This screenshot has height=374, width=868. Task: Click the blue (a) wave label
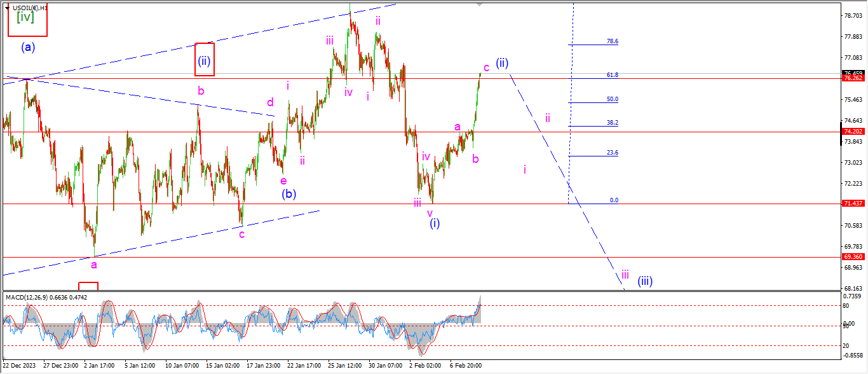(x=27, y=46)
